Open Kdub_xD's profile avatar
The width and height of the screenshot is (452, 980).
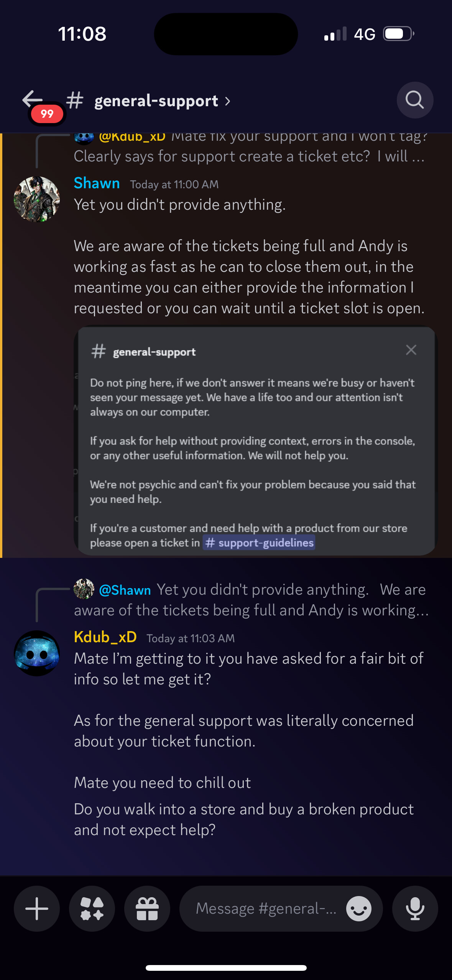(x=37, y=653)
